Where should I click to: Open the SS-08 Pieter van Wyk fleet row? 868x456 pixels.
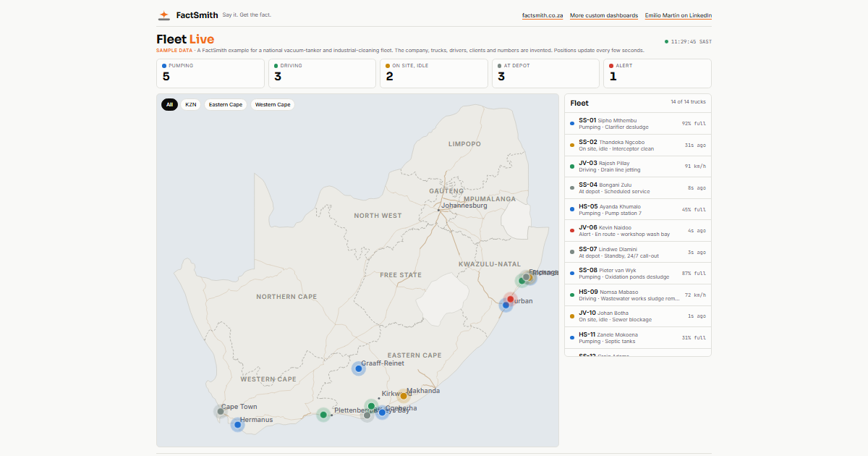[x=638, y=273]
